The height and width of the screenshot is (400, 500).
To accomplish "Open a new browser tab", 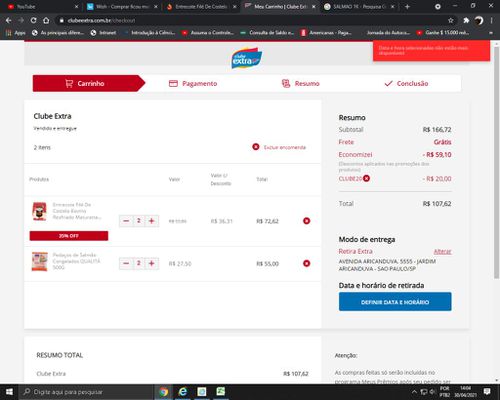I will [407, 6].
